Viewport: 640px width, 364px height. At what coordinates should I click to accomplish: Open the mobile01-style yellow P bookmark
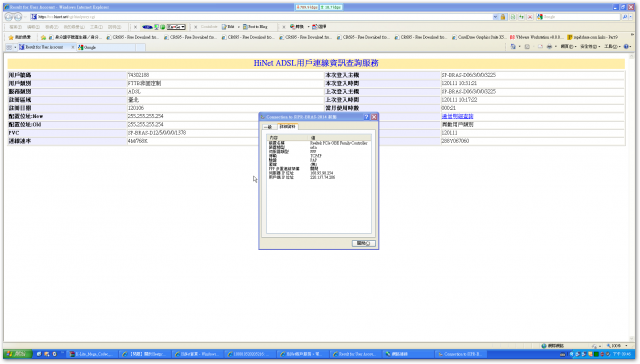coord(593,37)
